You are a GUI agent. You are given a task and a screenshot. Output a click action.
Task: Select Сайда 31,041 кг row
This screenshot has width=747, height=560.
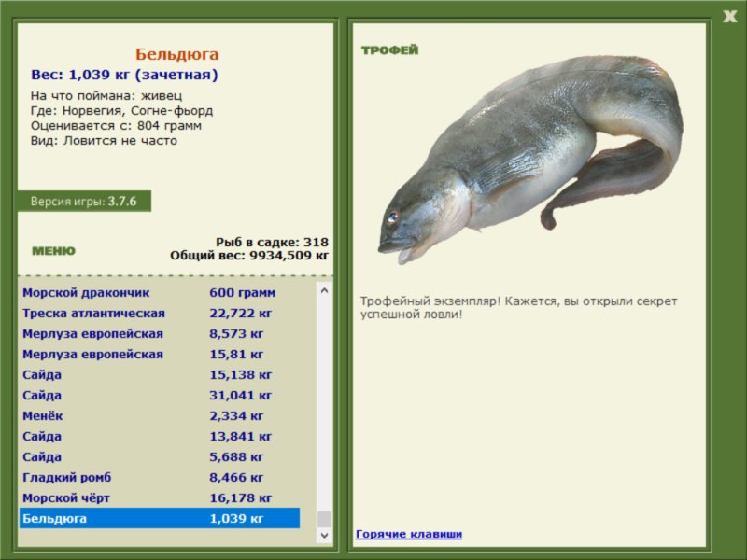160,395
